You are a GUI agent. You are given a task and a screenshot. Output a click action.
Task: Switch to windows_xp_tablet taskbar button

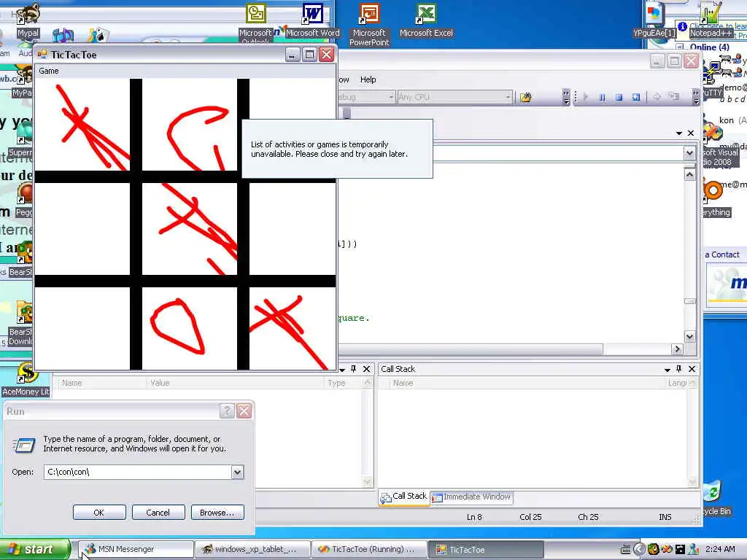(x=252, y=550)
